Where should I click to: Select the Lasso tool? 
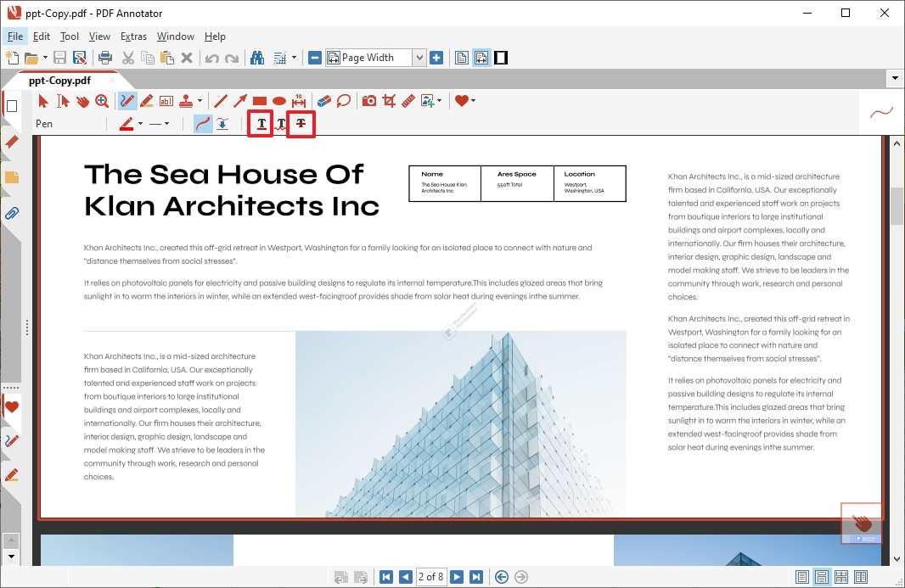[x=344, y=101]
